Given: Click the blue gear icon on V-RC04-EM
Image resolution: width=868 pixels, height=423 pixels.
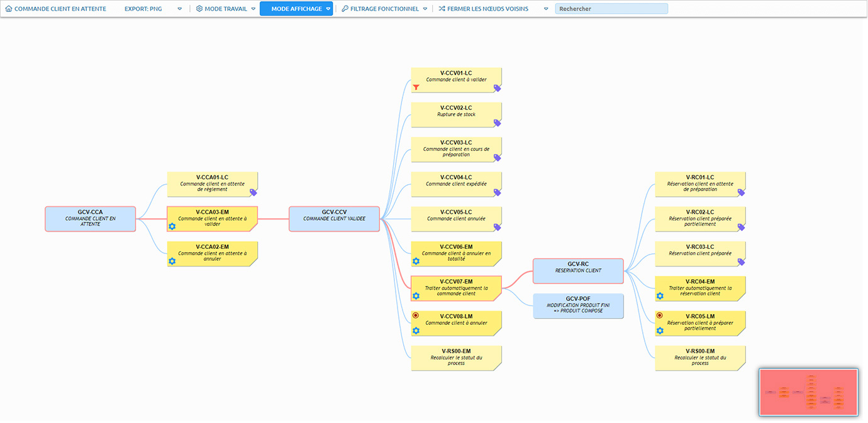Looking at the screenshot, I should click(660, 295).
